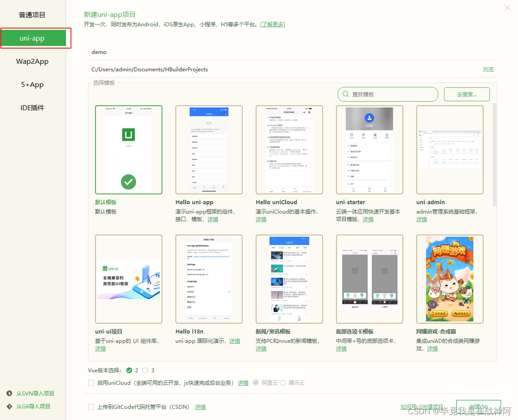This screenshot has width=518, height=420.
Task: Click the 去搜索 button
Action: coord(467,94)
